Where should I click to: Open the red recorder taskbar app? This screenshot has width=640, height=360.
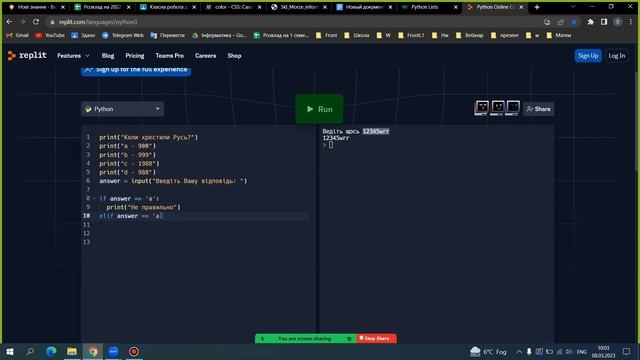tap(134, 351)
